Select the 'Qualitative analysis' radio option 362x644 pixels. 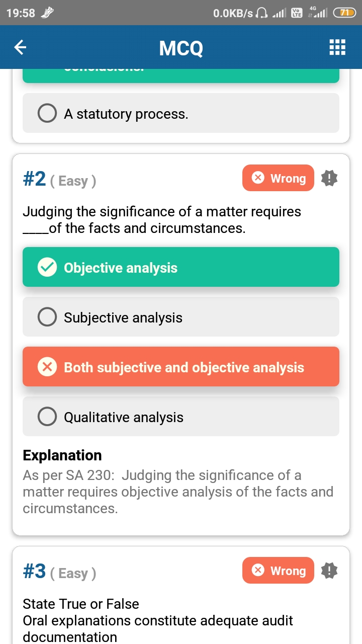click(x=47, y=417)
